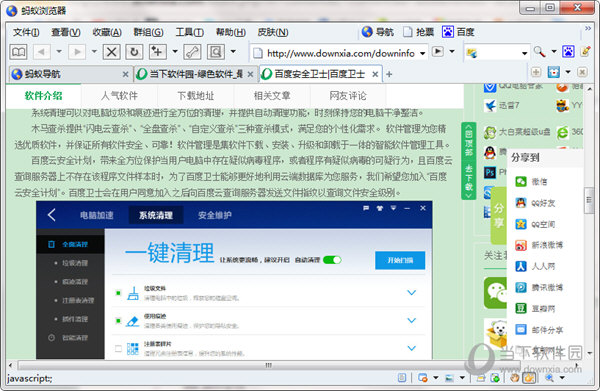Switch to the 相关文章 page tab

[x=272, y=96]
